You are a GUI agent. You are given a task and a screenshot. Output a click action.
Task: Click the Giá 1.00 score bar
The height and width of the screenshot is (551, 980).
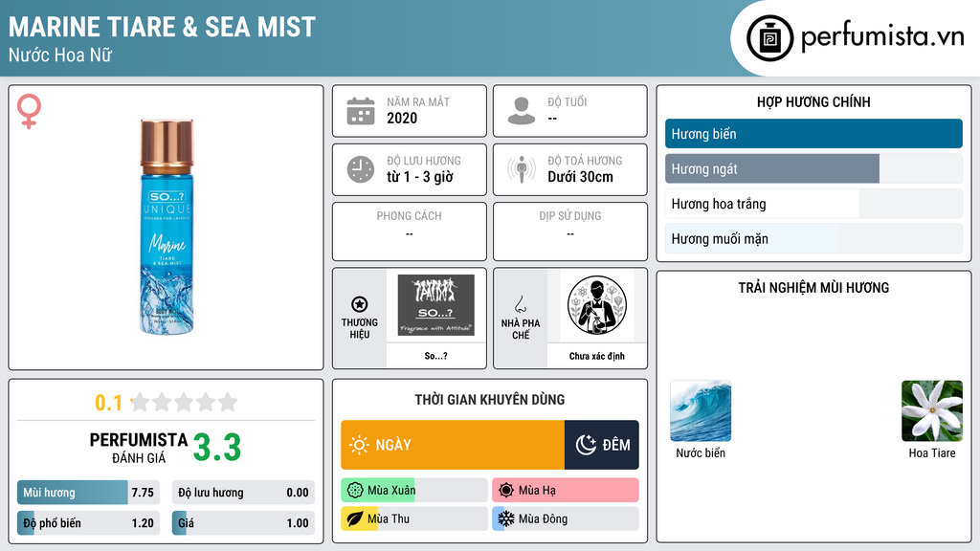pos(243,523)
